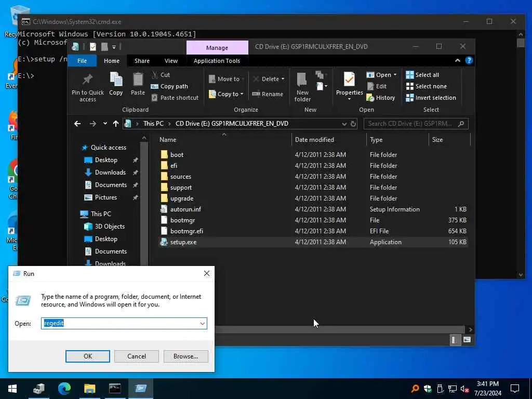Click the Cut scissors item

(161, 75)
